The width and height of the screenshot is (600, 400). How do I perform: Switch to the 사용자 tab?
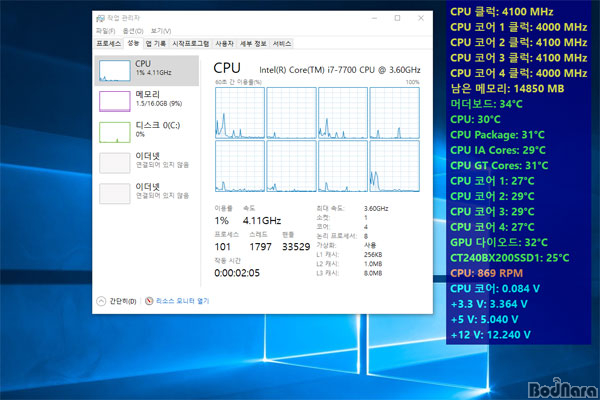(225, 44)
